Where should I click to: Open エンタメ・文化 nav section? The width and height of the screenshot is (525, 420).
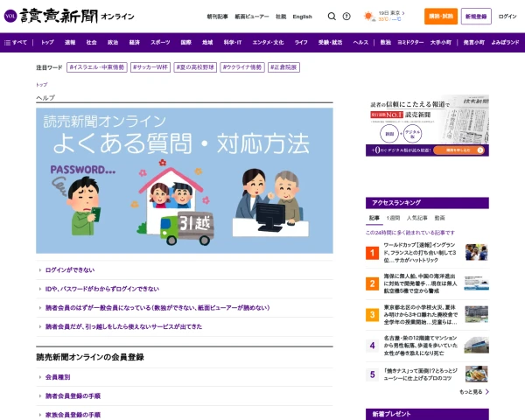point(268,42)
